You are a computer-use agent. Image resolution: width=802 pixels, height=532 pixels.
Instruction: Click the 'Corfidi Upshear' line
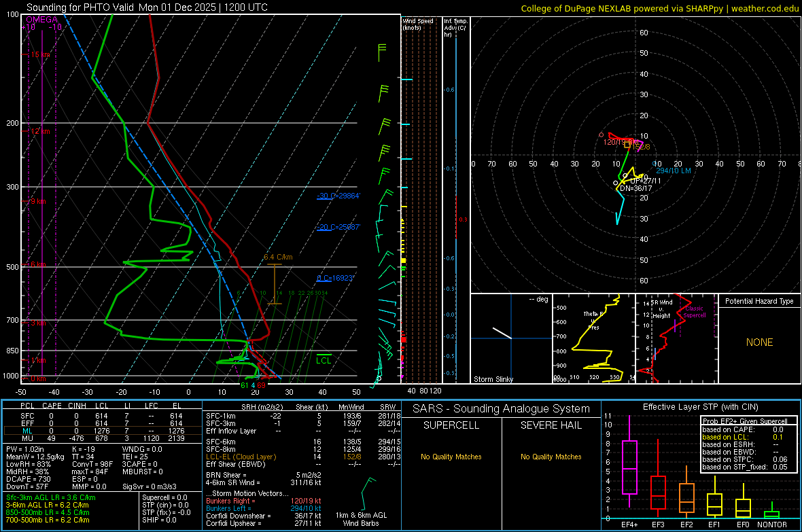pyautogui.click(x=264, y=523)
